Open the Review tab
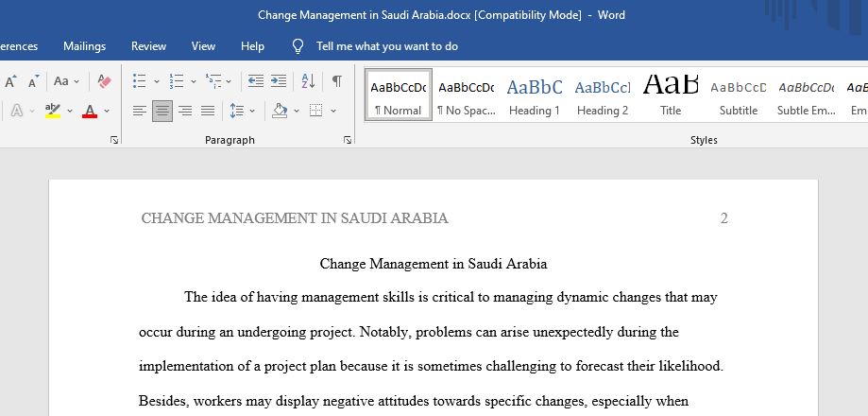The image size is (868, 416). point(148,46)
